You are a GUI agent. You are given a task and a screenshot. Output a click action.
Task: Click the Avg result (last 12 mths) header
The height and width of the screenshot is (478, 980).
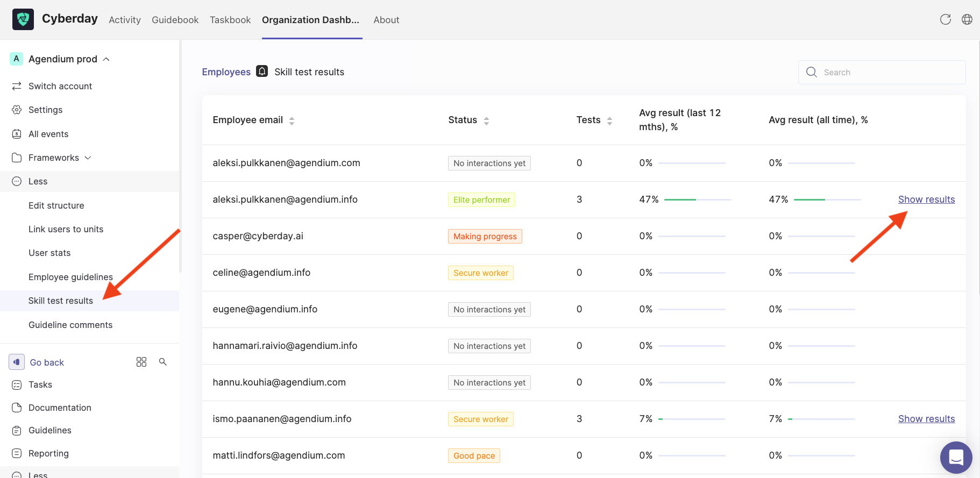680,120
